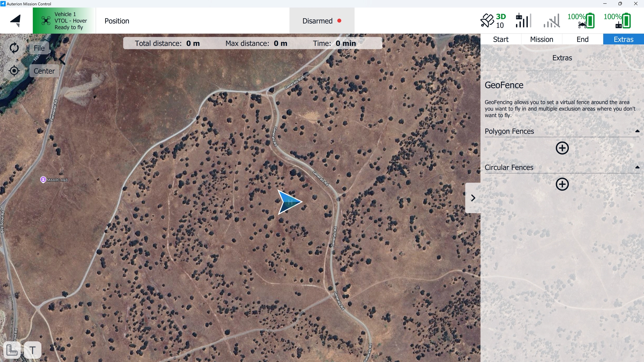
Task: Click the circular sync refresh icon
Action: pyautogui.click(x=14, y=48)
